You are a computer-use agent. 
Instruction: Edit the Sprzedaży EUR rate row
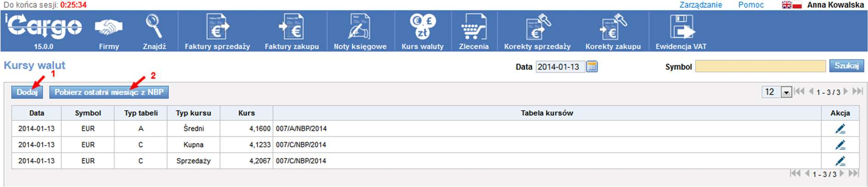[840, 161]
